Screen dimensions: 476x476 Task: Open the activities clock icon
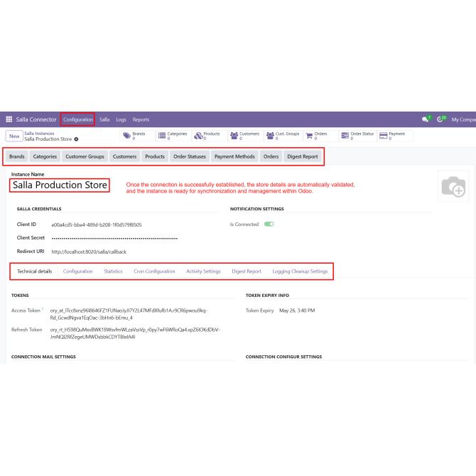pyautogui.click(x=440, y=119)
